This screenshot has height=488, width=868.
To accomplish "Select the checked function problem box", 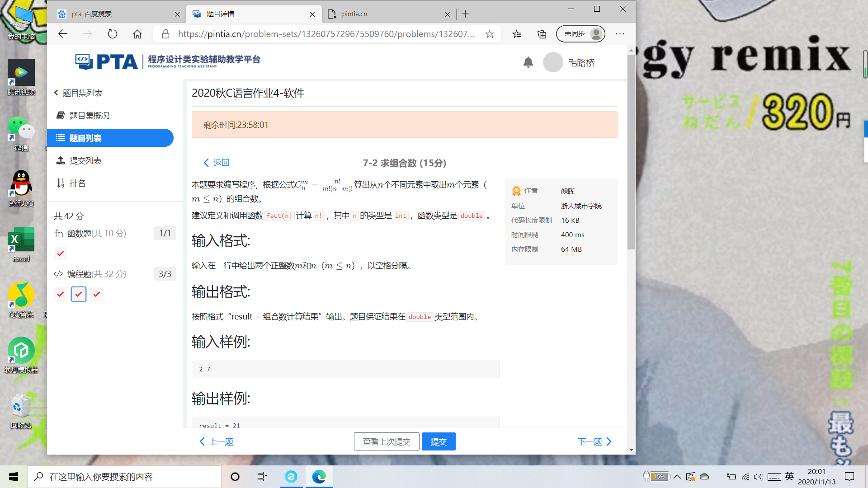I will pyautogui.click(x=61, y=253).
